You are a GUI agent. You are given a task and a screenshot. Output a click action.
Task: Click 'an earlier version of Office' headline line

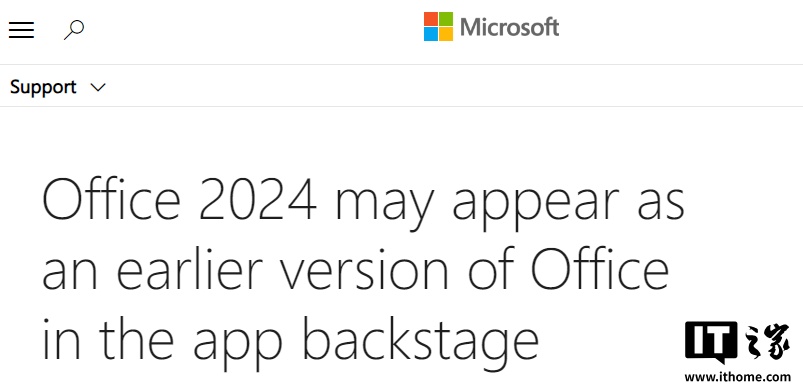click(355, 270)
